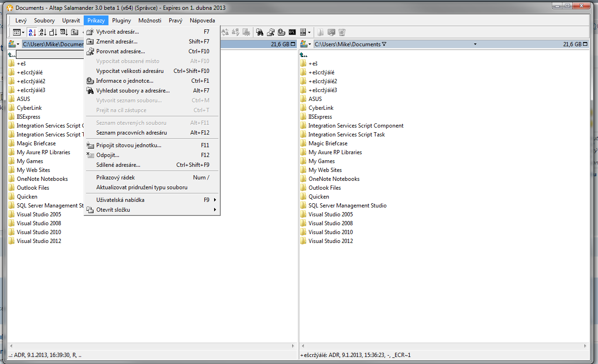Click the sort by size toolbar icon
598x364 pixels.
click(53, 32)
